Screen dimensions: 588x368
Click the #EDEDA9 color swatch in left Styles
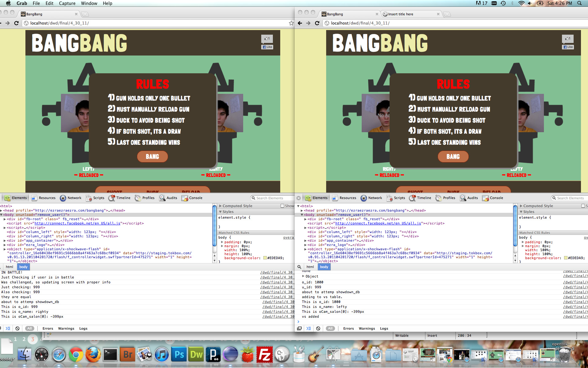tap(265, 258)
